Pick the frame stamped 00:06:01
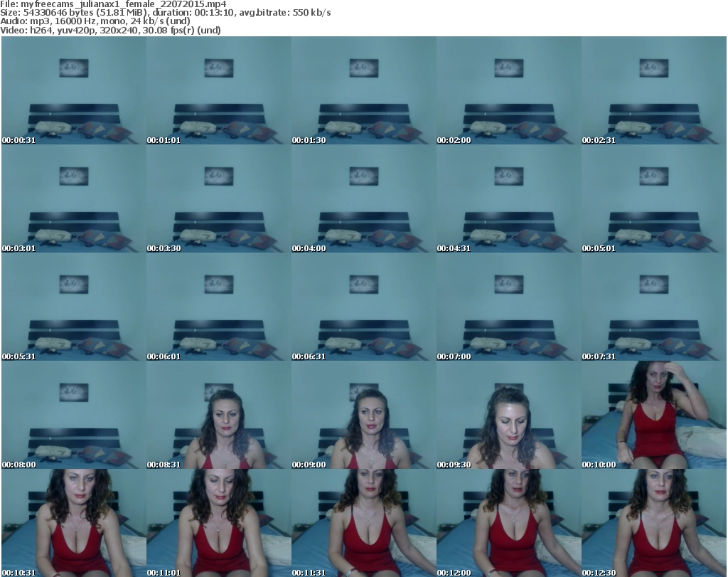The height and width of the screenshot is (577, 728). click(219, 307)
